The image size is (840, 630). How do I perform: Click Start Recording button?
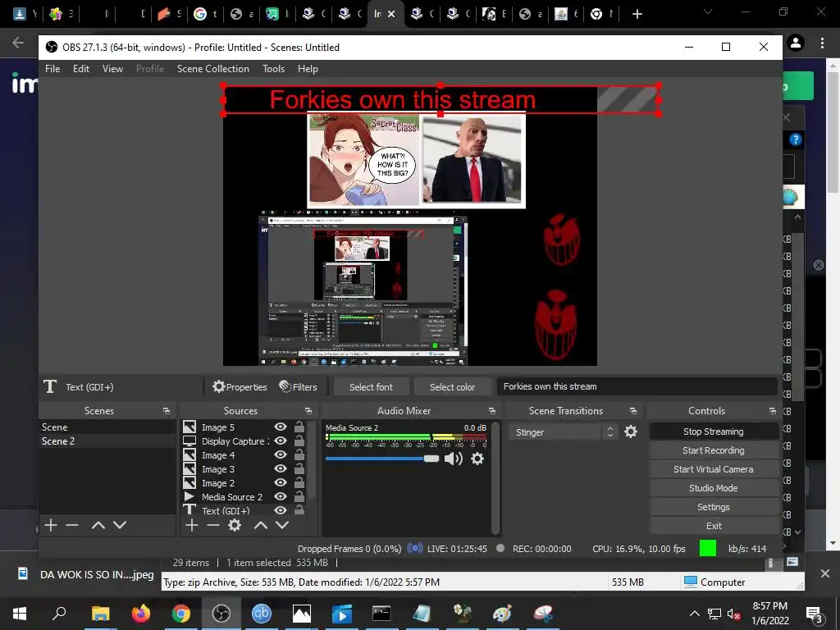(x=714, y=450)
